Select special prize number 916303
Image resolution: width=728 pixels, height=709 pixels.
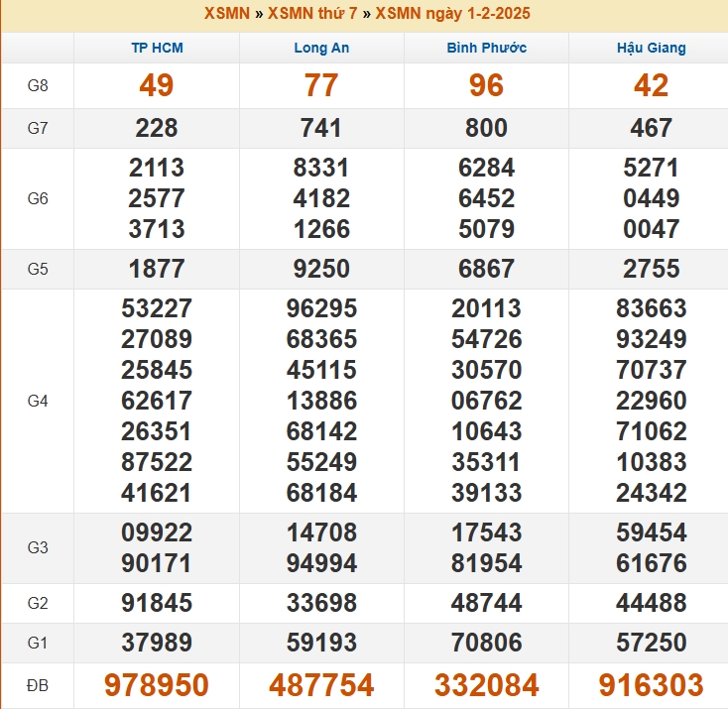[651, 685]
